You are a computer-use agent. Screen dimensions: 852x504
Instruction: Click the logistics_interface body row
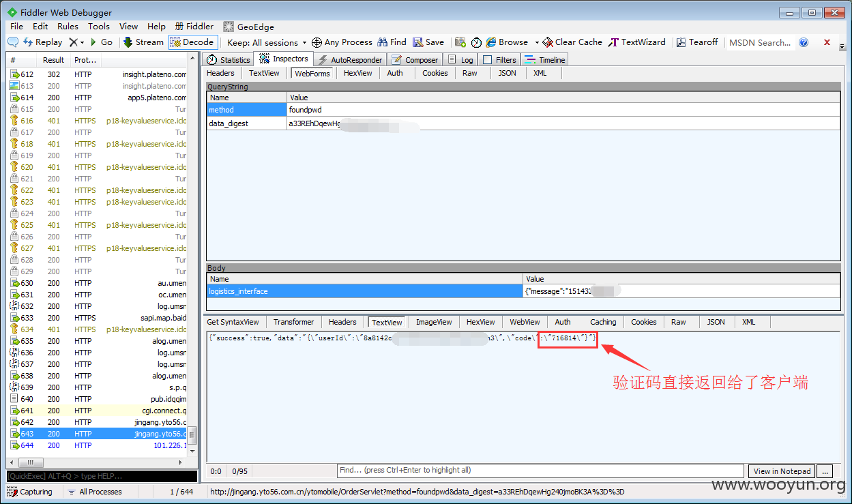523,291
